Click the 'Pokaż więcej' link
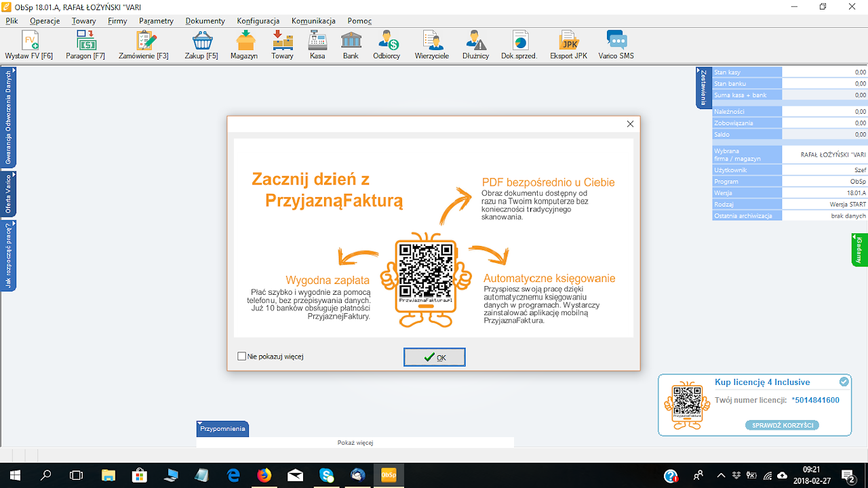The image size is (868, 488). (355, 443)
